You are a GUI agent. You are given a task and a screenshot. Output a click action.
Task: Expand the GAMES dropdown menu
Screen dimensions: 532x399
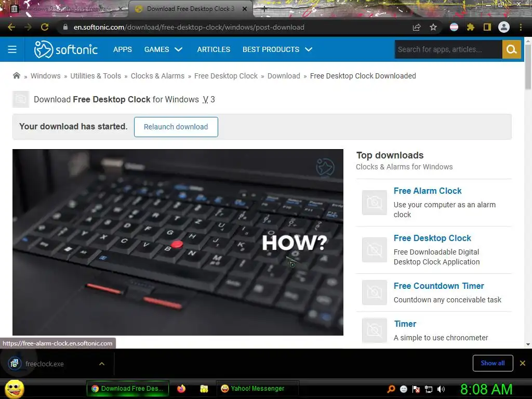click(163, 49)
